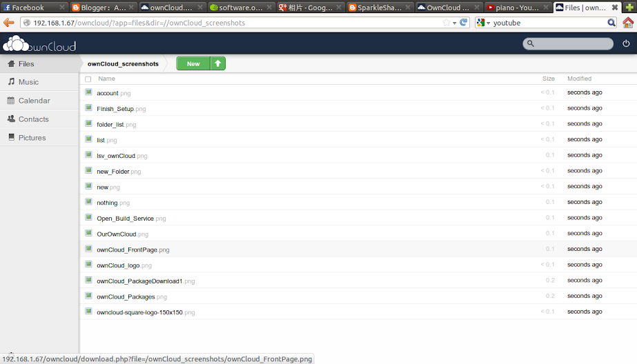Click modified time of account.png
Viewport: 637px width, 364px height.
click(x=585, y=92)
